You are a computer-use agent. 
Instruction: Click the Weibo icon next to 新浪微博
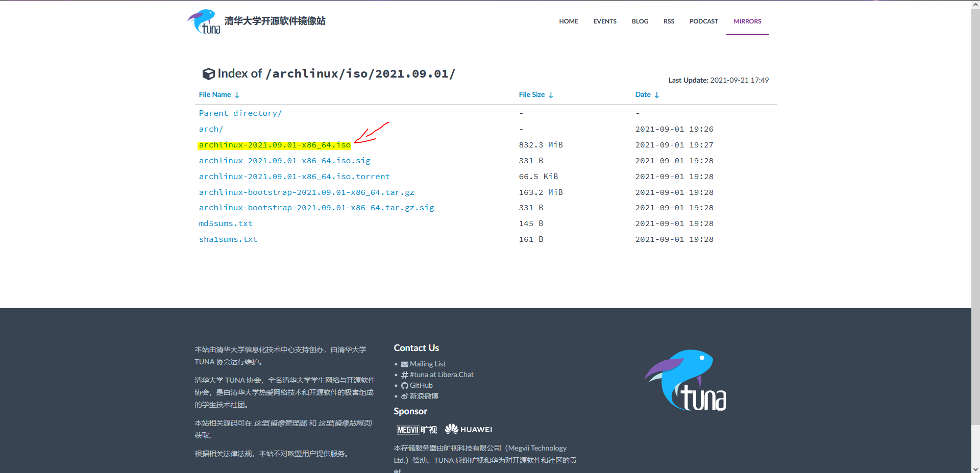pos(404,396)
